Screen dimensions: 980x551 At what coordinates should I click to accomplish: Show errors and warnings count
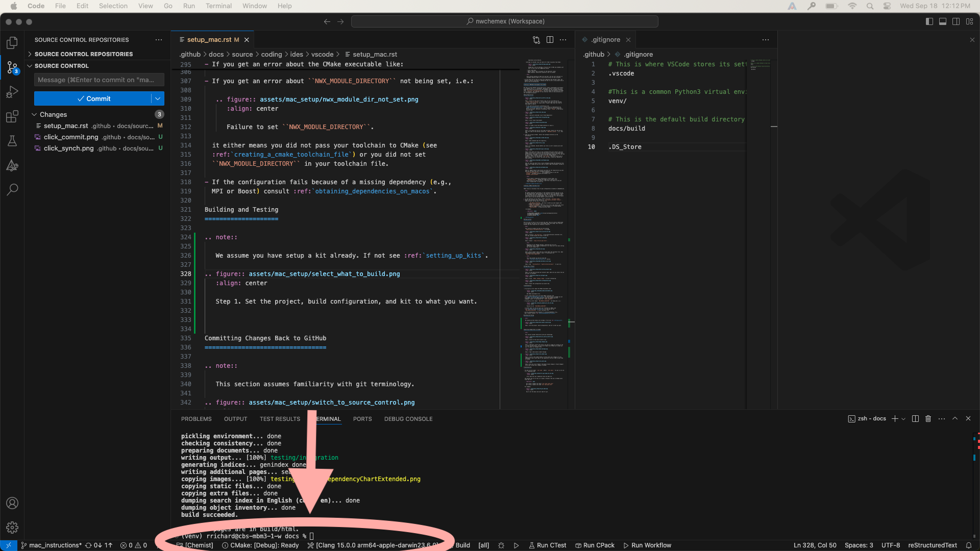click(134, 545)
